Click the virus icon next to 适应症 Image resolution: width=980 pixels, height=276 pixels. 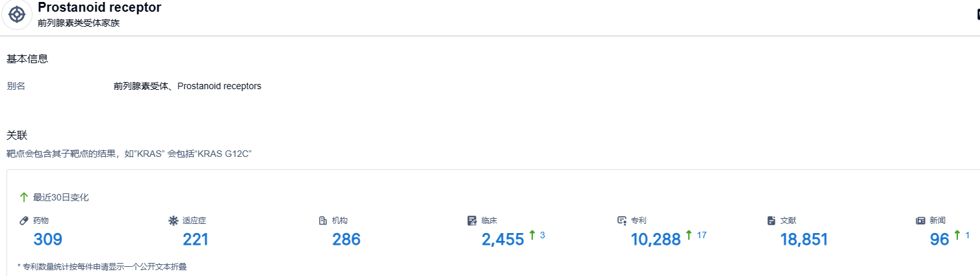(x=174, y=221)
